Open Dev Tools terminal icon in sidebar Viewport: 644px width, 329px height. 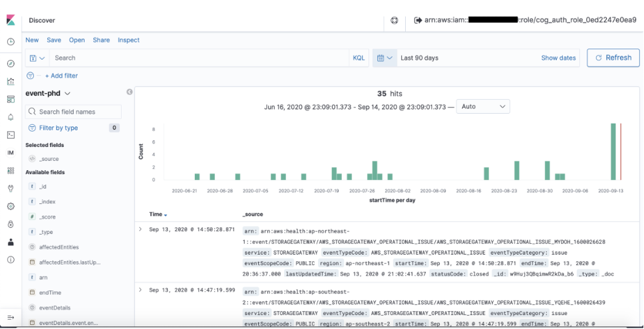(11, 135)
